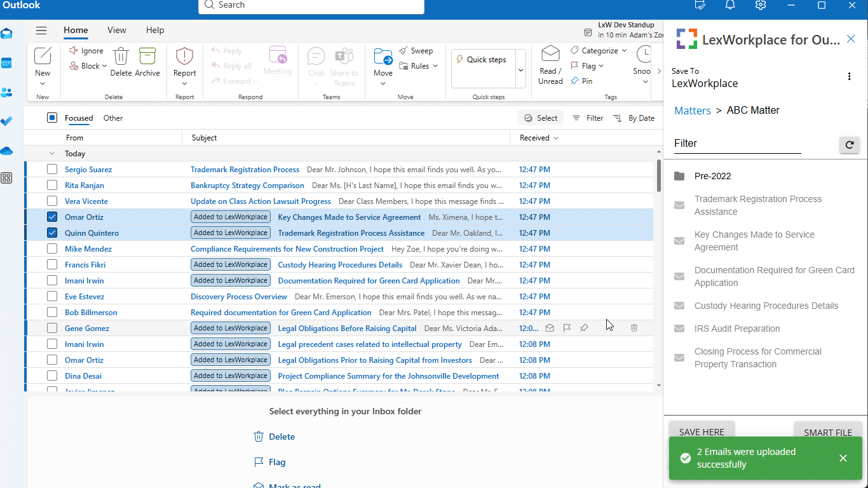
Task: Select the Sweep tool in the ribbon
Action: click(x=417, y=50)
